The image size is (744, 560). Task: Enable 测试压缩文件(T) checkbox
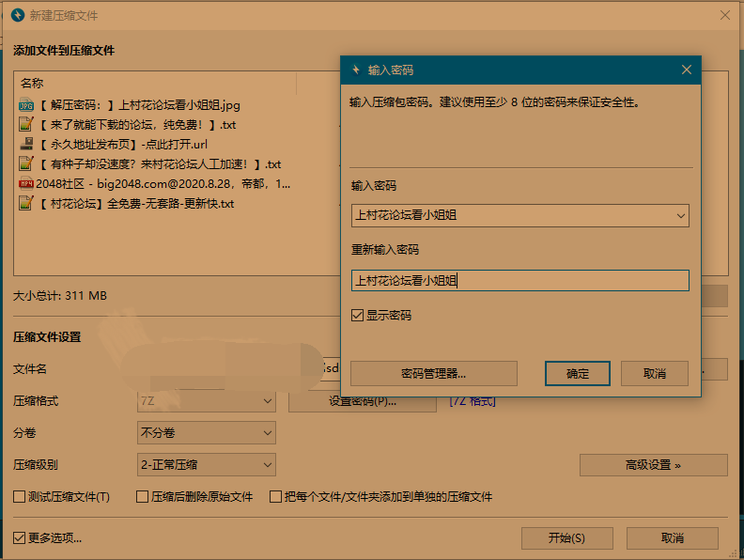[20, 496]
